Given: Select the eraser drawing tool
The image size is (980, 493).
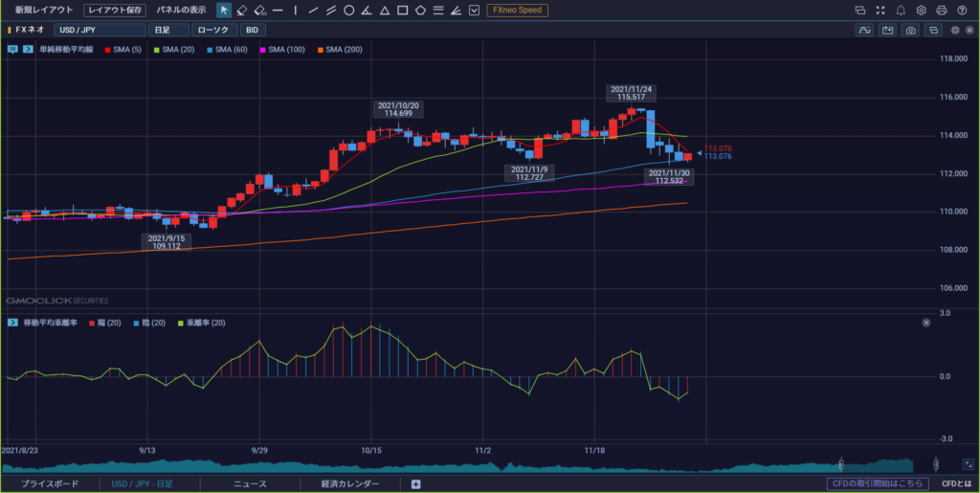Looking at the screenshot, I should [241, 10].
